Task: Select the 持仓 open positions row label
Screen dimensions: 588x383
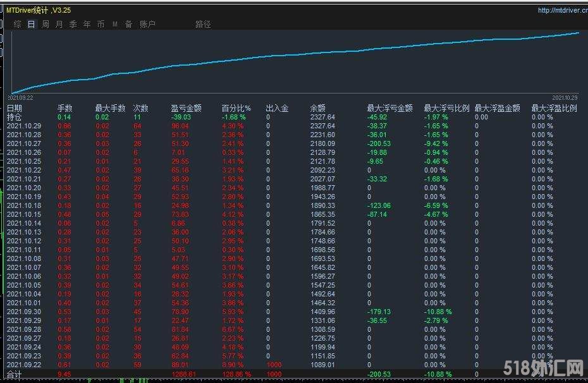Action: [x=15, y=117]
